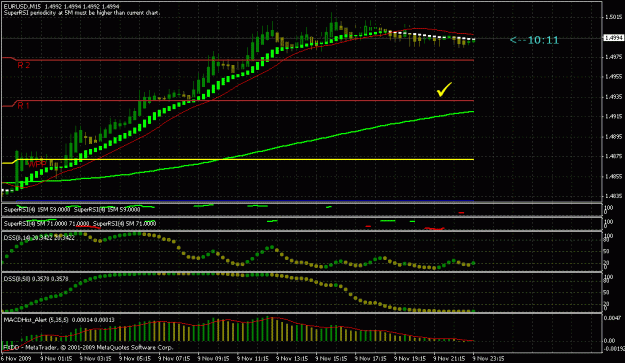Click the SuperRSI(4) 15M indicator label
This screenshot has width=625, height=363.
(72, 210)
